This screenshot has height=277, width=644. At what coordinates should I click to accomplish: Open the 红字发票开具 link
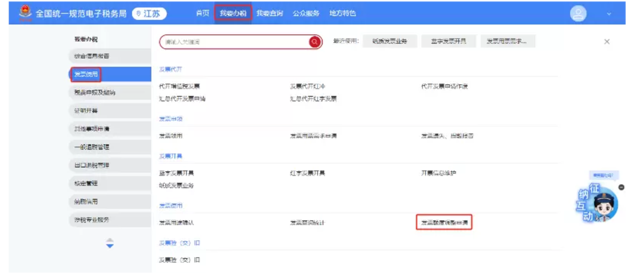click(308, 173)
